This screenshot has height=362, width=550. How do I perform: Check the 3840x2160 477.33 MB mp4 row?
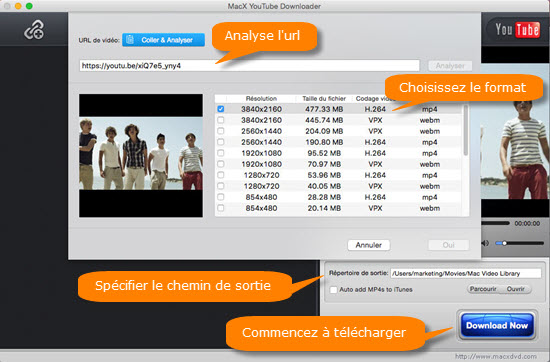click(221, 109)
